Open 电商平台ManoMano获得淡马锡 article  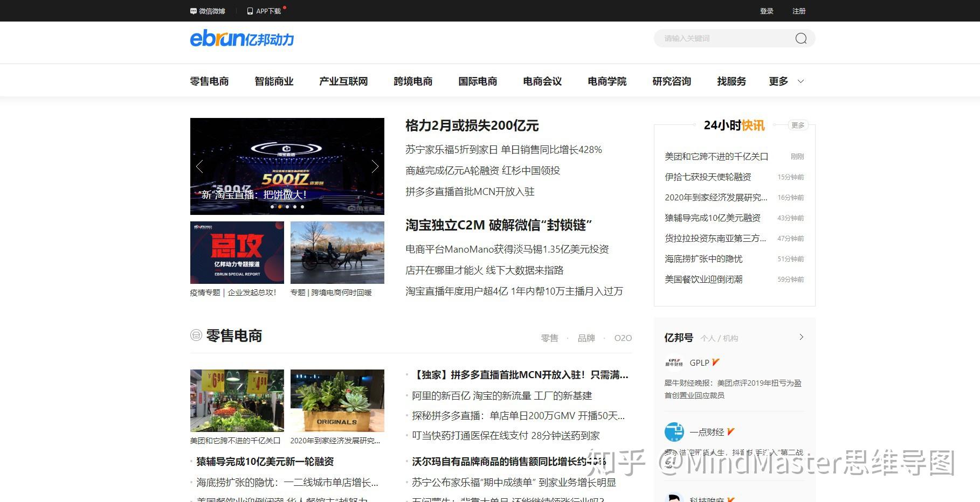point(507,249)
